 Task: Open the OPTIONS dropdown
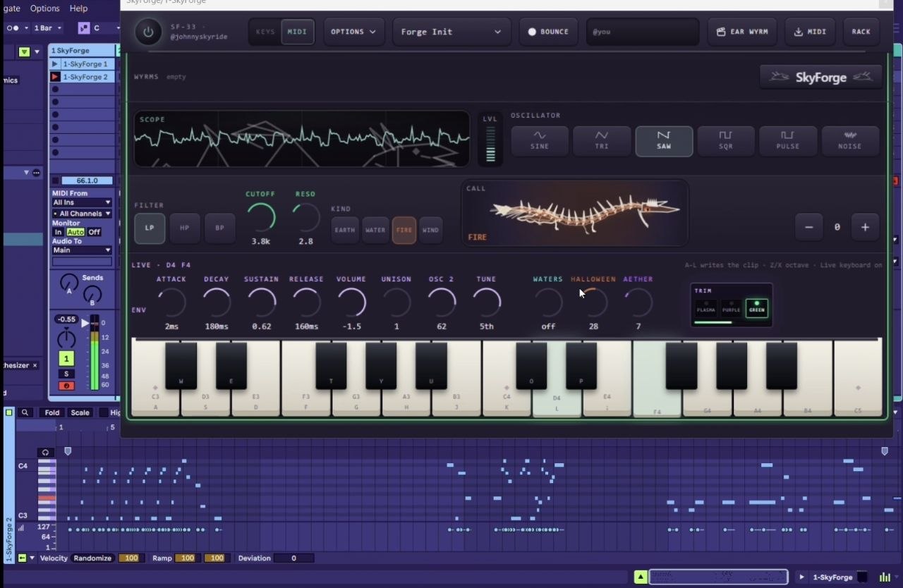click(354, 32)
